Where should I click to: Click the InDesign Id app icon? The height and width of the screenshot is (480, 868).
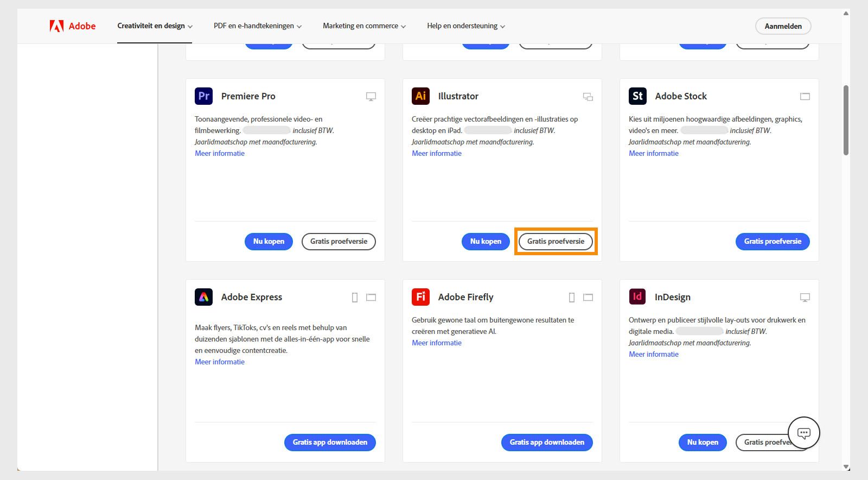(x=637, y=296)
